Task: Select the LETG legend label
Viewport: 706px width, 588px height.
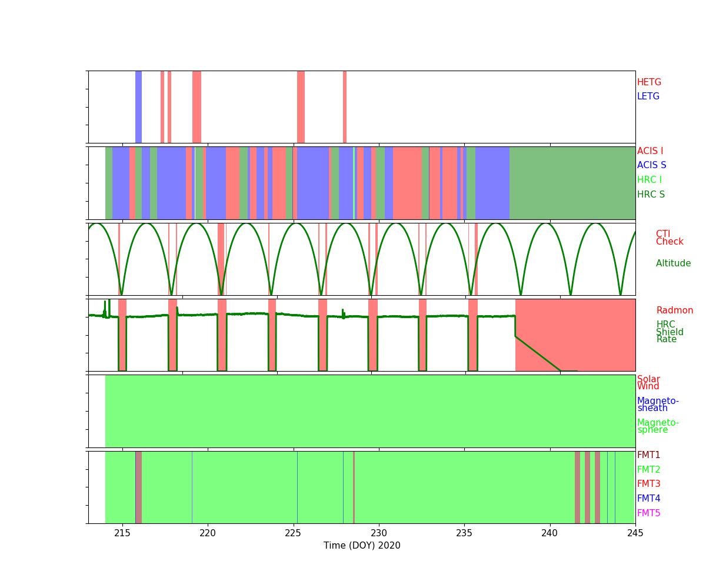Action: tap(648, 96)
